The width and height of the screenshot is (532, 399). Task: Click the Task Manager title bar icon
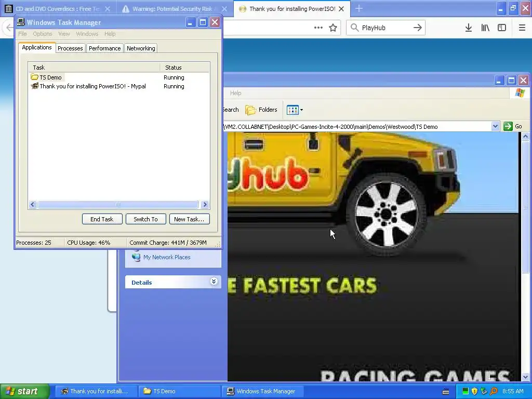(21, 22)
